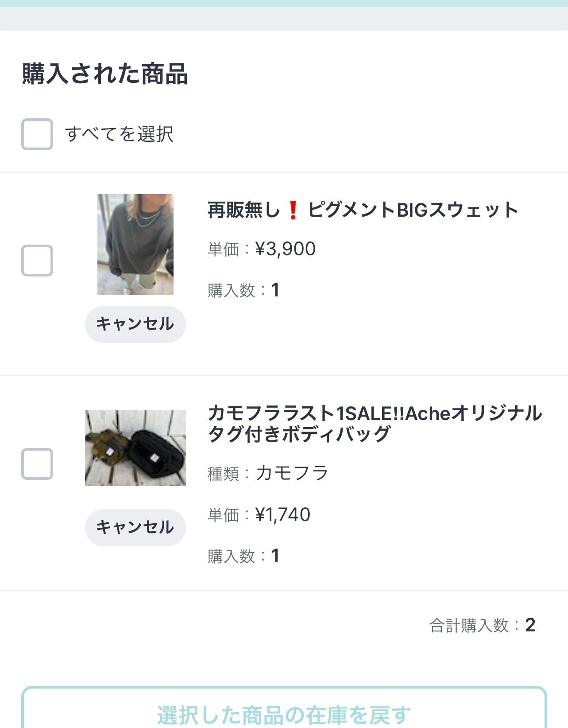
Task: Click the すべてを選択 label text
Action: tap(119, 134)
